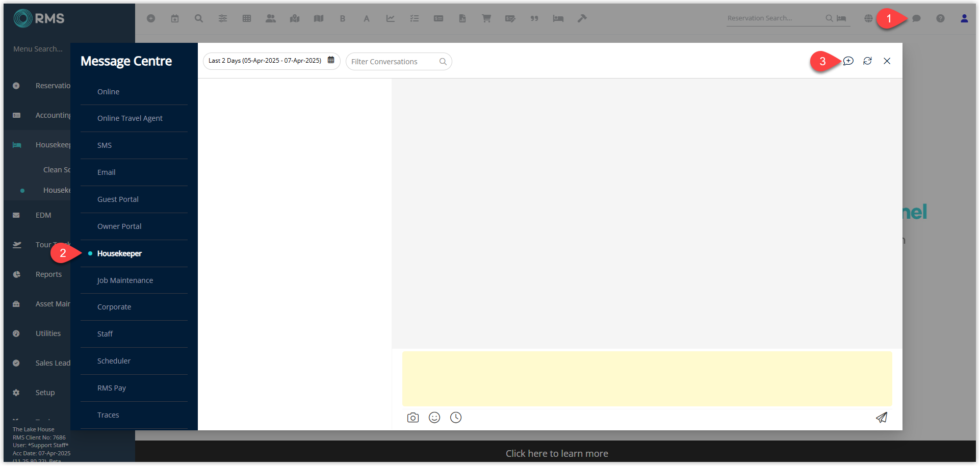The image size is (980, 466).
Task: Select Guest Portal category
Action: 118,199
